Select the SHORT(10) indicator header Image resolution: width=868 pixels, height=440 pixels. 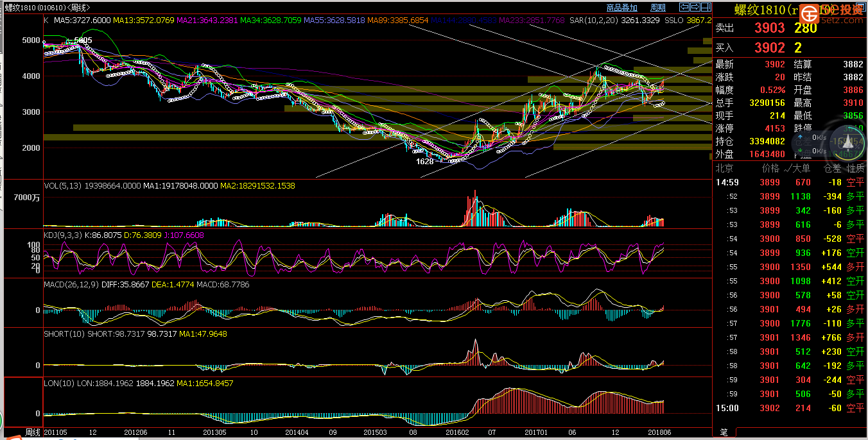(64, 334)
